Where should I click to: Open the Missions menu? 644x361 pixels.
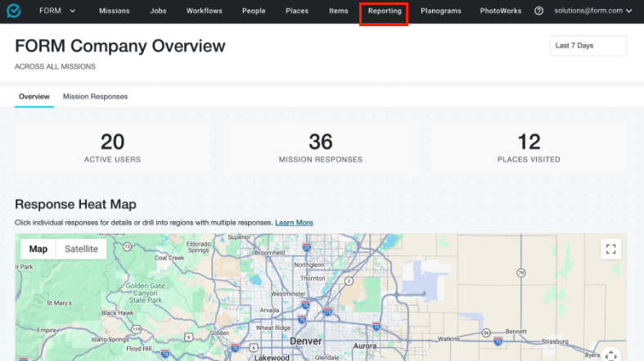click(115, 11)
